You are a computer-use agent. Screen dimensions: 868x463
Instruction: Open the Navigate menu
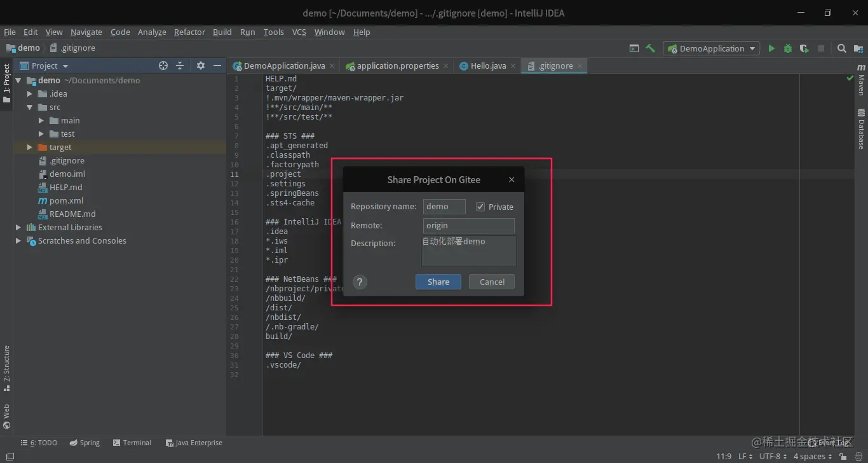click(x=86, y=32)
